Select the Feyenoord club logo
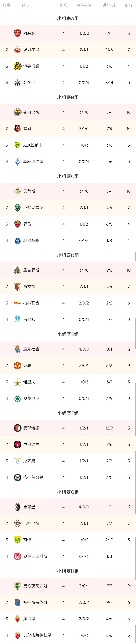The height and width of the screenshot is (644, 136). point(17,428)
